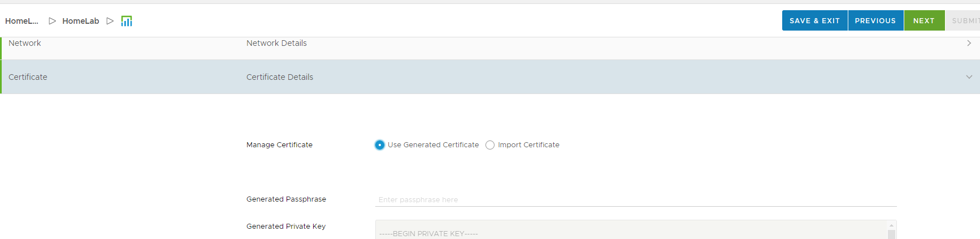Go back with the PREVIOUS button
The height and width of the screenshot is (239, 980).
[x=875, y=20]
